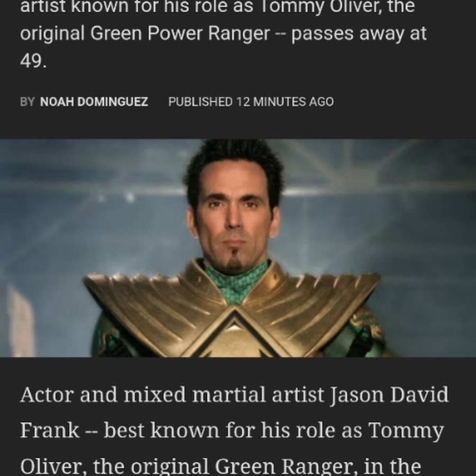Click "Oliver, the original" in the body text
Screen dimensions: 476x476
click(114, 466)
